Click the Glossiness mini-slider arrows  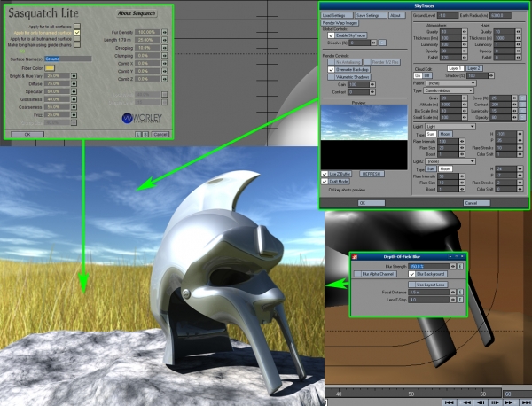coord(74,99)
